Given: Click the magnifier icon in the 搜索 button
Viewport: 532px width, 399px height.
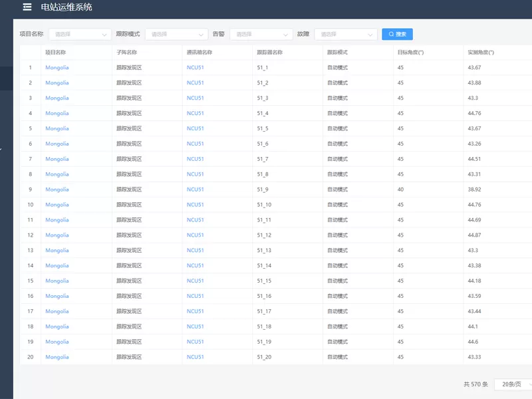Looking at the screenshot, I should click(x=390, y=34).
